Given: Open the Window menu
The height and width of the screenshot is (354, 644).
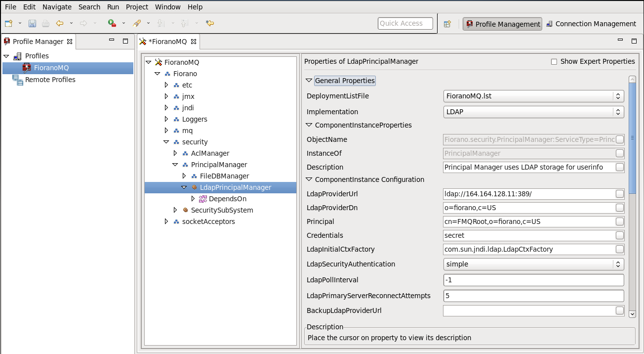Looking at the screenshot, I should click(x=167, y=7).
